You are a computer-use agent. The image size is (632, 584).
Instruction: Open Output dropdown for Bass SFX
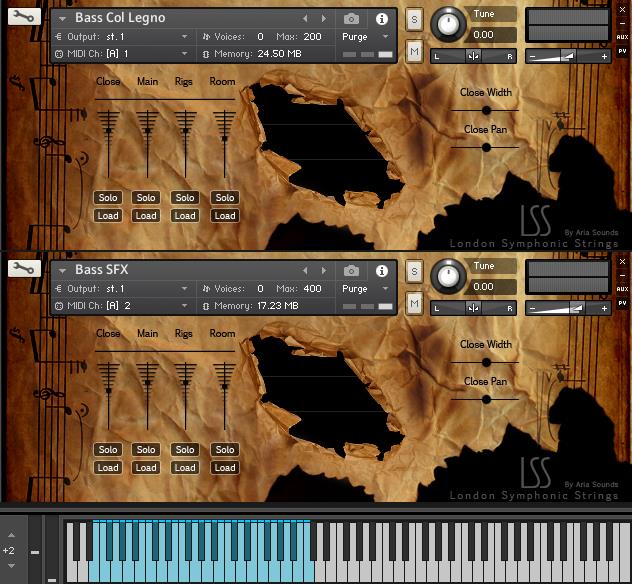click(x=184, y=289)
